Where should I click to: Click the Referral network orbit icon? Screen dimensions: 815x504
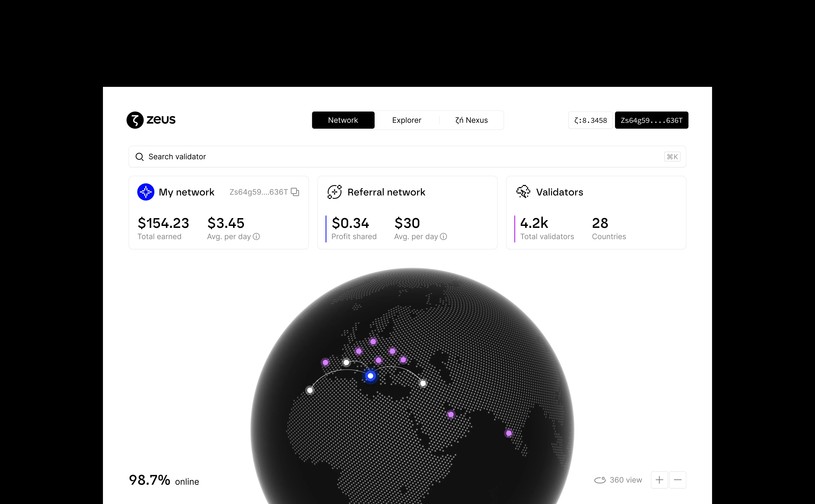(334, 192)
